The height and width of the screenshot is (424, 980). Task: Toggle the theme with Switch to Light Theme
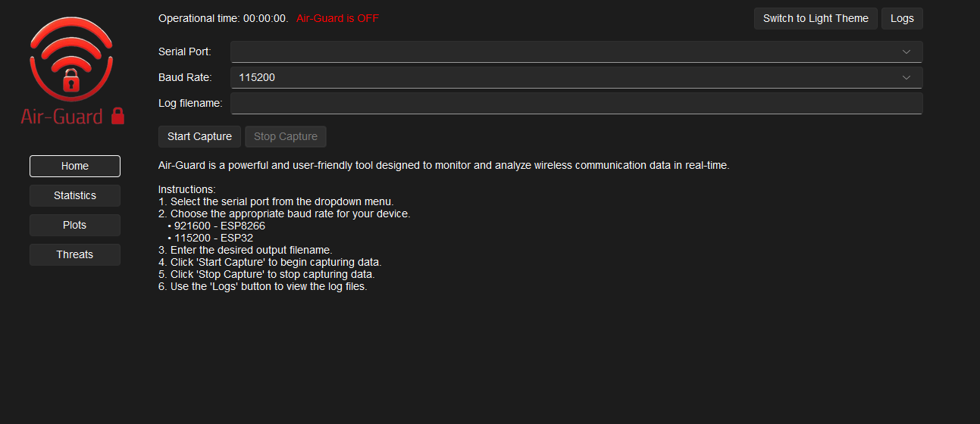816,18
